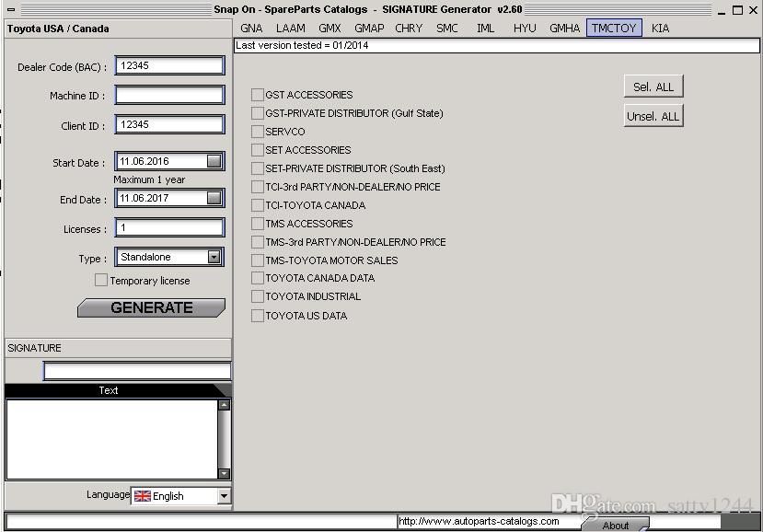Click the autoparts-catalogs.com URL

click(479, 521)
